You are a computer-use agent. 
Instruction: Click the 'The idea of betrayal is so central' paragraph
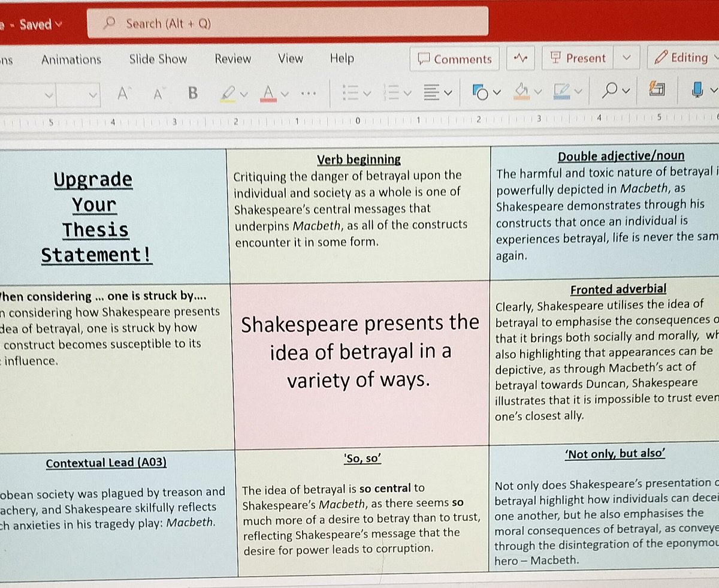pyautogui.click(x=361, y=518)
